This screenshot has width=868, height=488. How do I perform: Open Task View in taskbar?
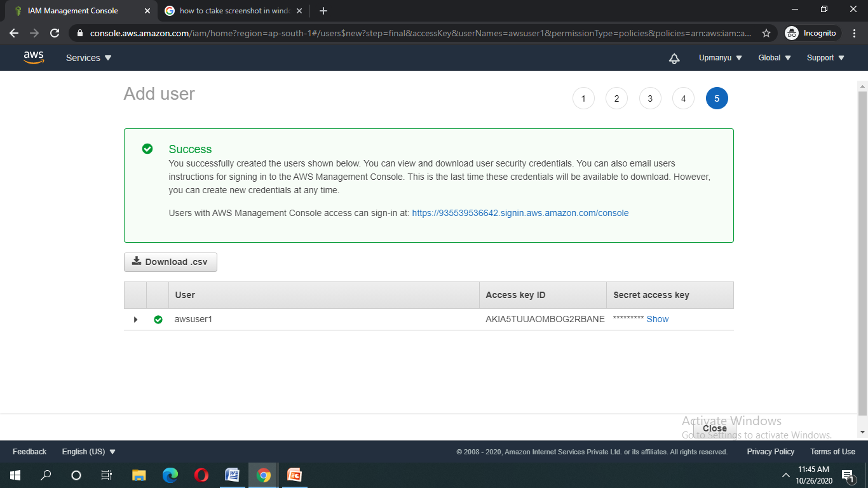(x=107, y=475)
